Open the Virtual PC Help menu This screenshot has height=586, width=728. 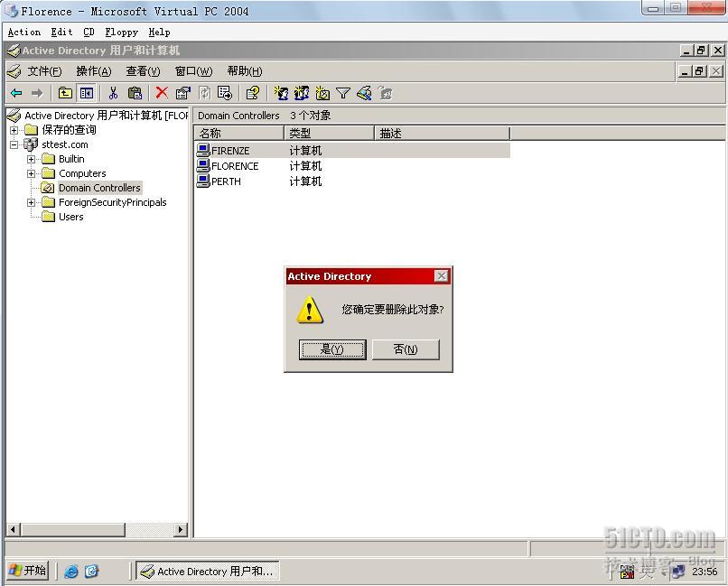(159, 32)
